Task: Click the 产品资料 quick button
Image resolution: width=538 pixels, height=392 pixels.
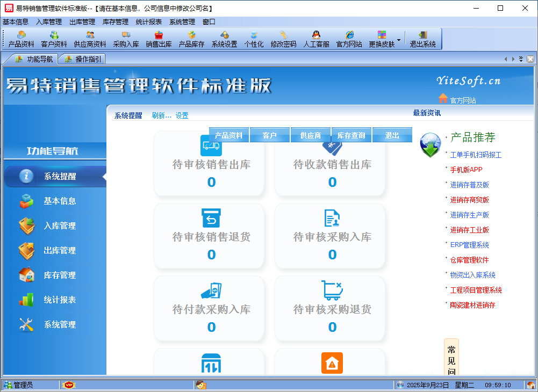Action: (x=228, y=135)
